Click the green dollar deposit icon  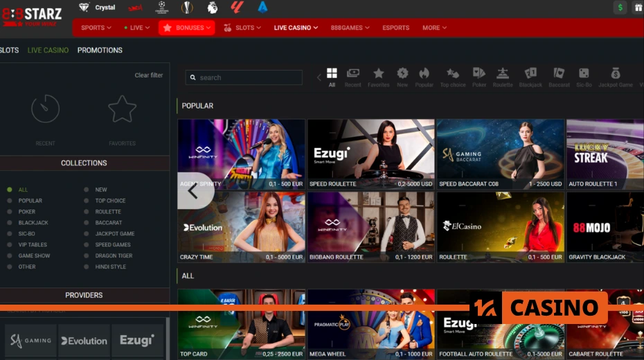[x=620, y=8]
